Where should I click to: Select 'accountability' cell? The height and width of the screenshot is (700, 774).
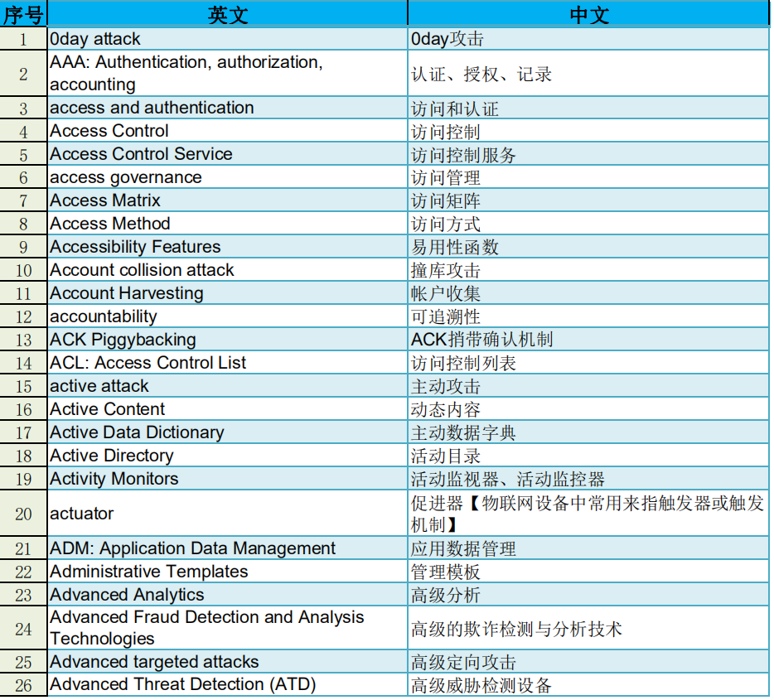point(228,316)
